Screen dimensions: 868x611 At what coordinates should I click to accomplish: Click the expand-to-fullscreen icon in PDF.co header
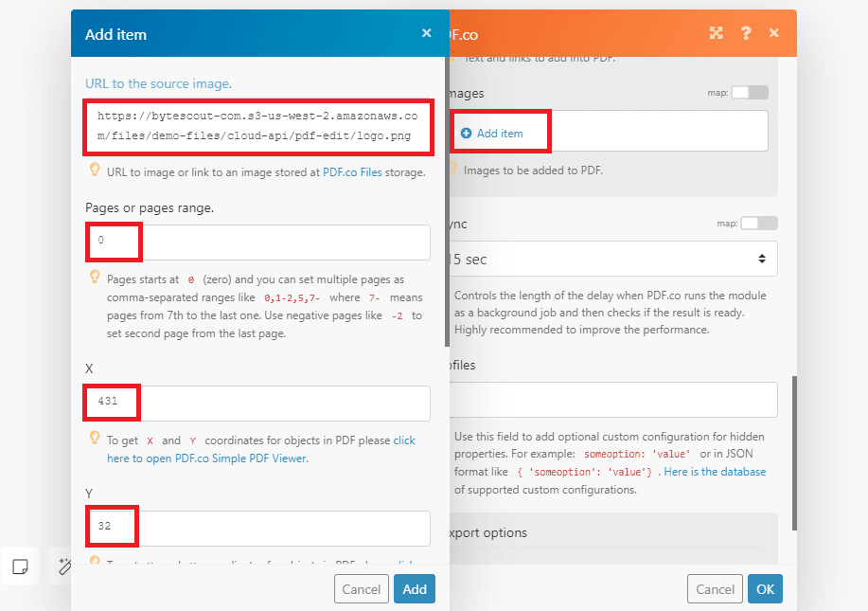[x=717, y=33]
